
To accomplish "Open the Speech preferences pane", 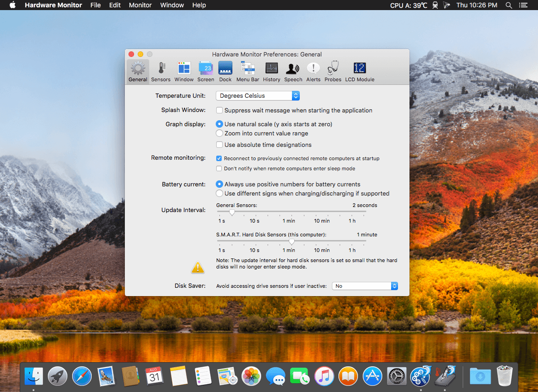I will (293, 72).
